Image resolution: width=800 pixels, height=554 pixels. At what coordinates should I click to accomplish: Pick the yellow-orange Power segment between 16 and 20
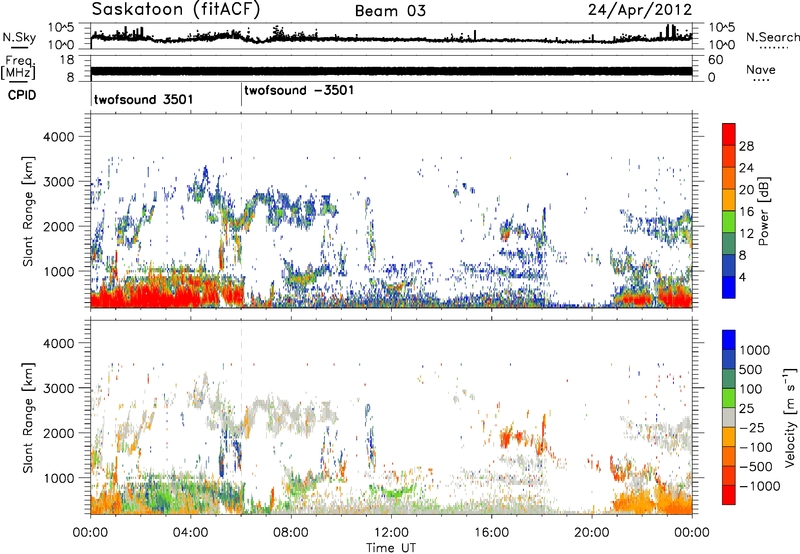point(729,200)
